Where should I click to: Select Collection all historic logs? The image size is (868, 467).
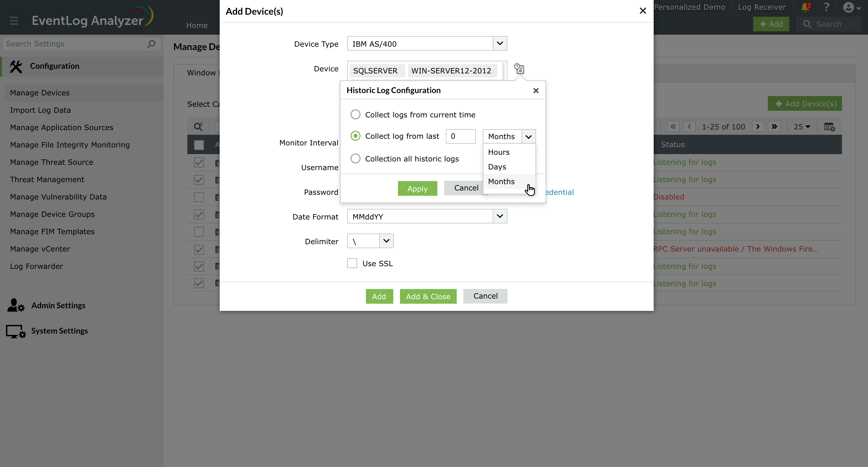(x=355, y=158)
